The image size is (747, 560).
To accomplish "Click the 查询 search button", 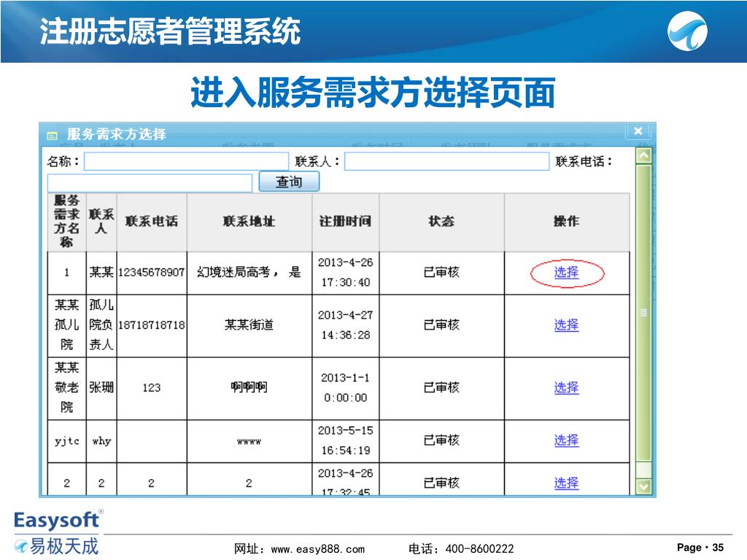I will (289, 182).
